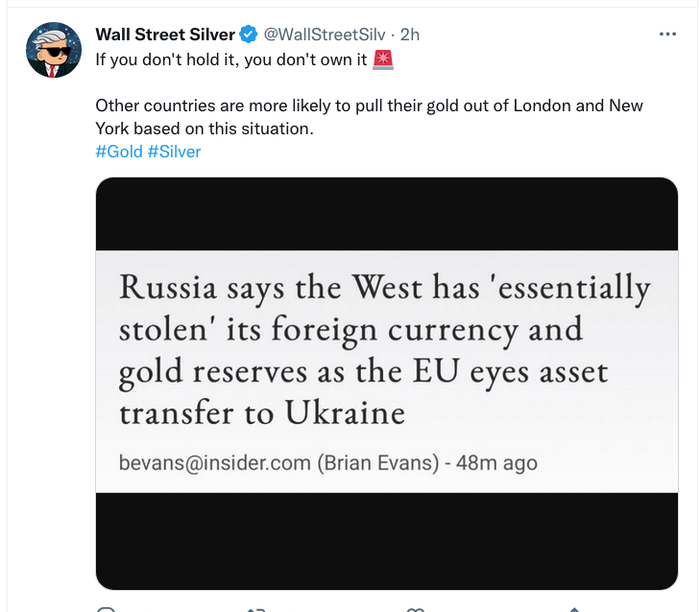Click the blue verified badge
700x612 pixels.
coord(249,35)
